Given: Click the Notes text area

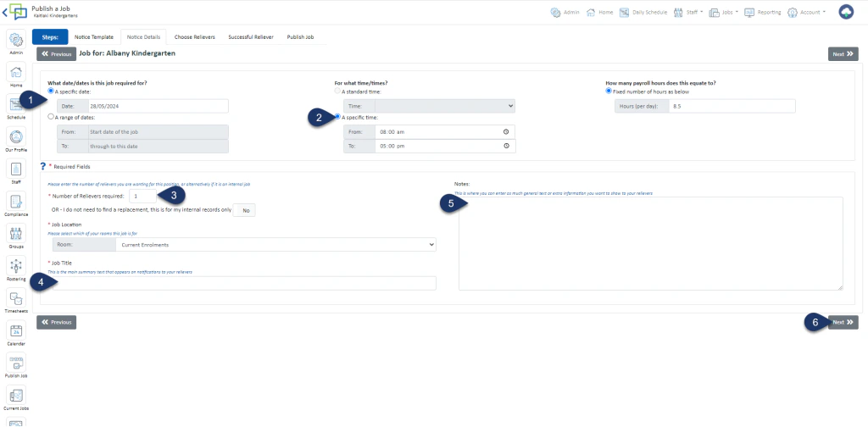Looking at the screenshot, I should pos(650,243).
